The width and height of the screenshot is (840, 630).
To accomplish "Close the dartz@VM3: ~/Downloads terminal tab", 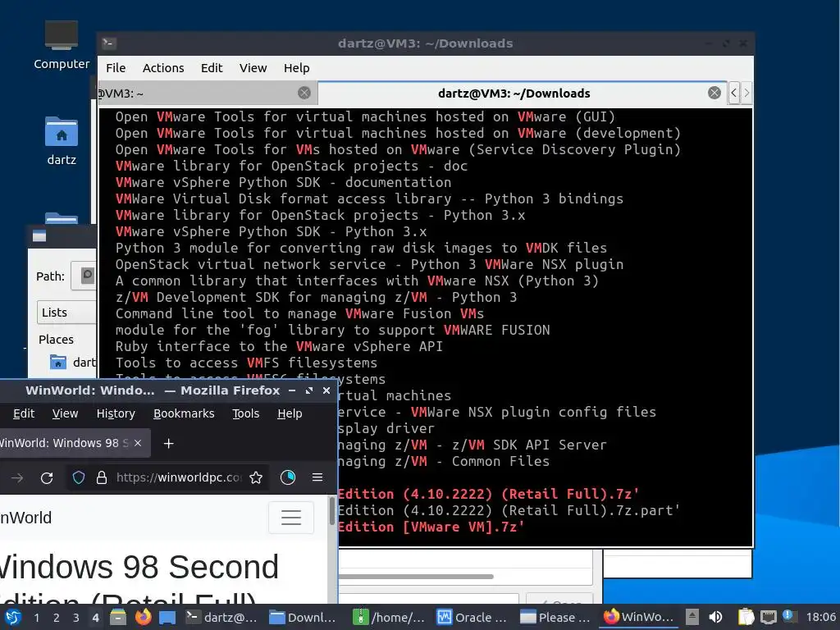I will coord(714,93).
